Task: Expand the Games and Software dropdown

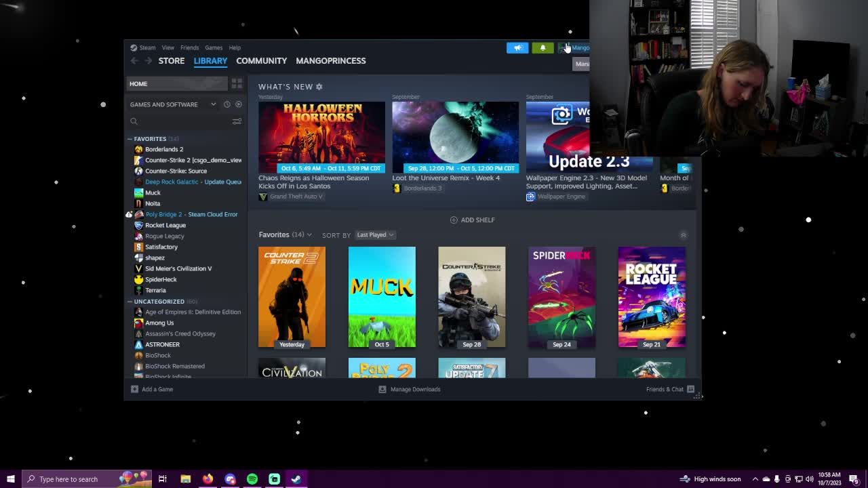Action: pyautogui.click(x=213, y=104)
